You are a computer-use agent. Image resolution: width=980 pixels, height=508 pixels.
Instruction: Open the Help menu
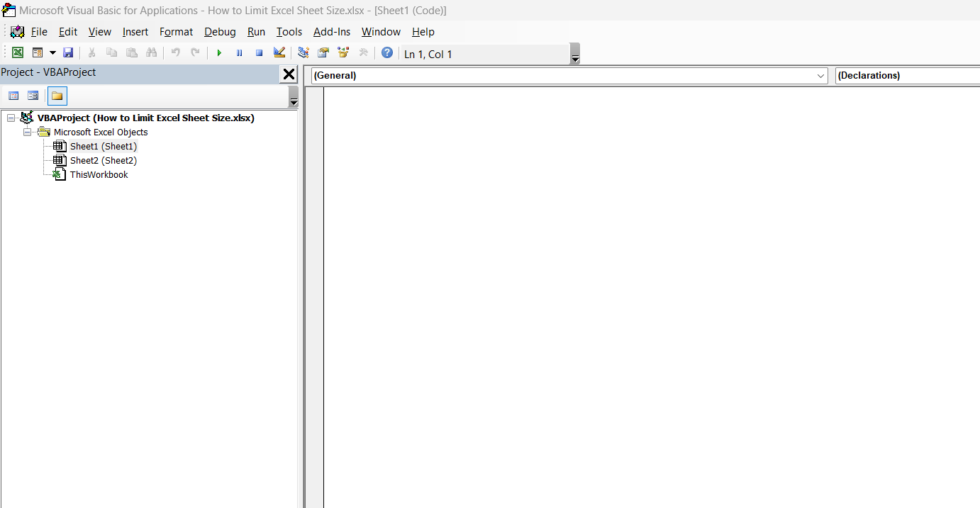pos(423,32)
